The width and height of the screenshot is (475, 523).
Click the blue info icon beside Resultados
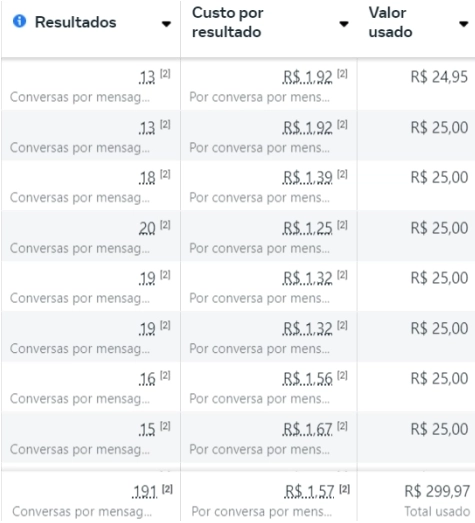pos(19,21)
